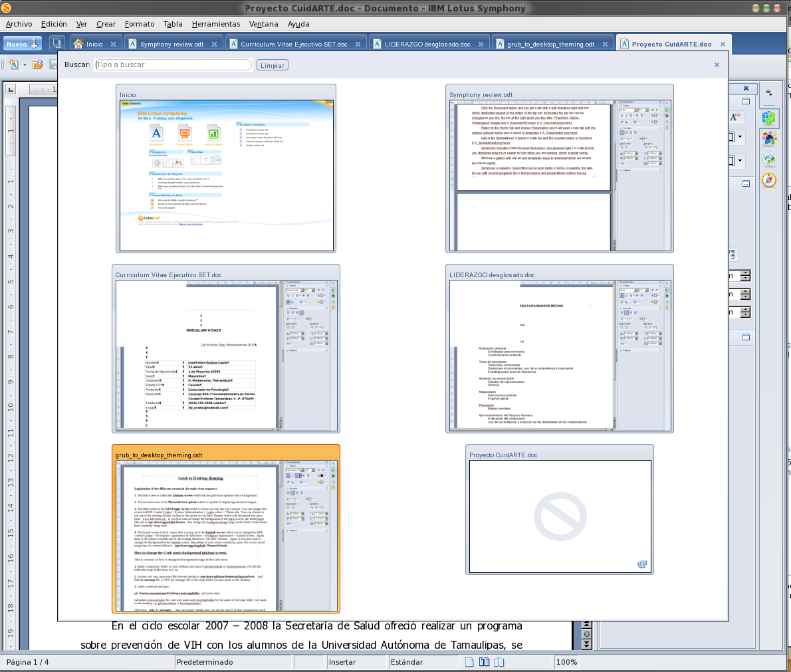The height and width of the screenshot is (672, 791).
Task: Open the Crear menu
Action: point(106,24)
